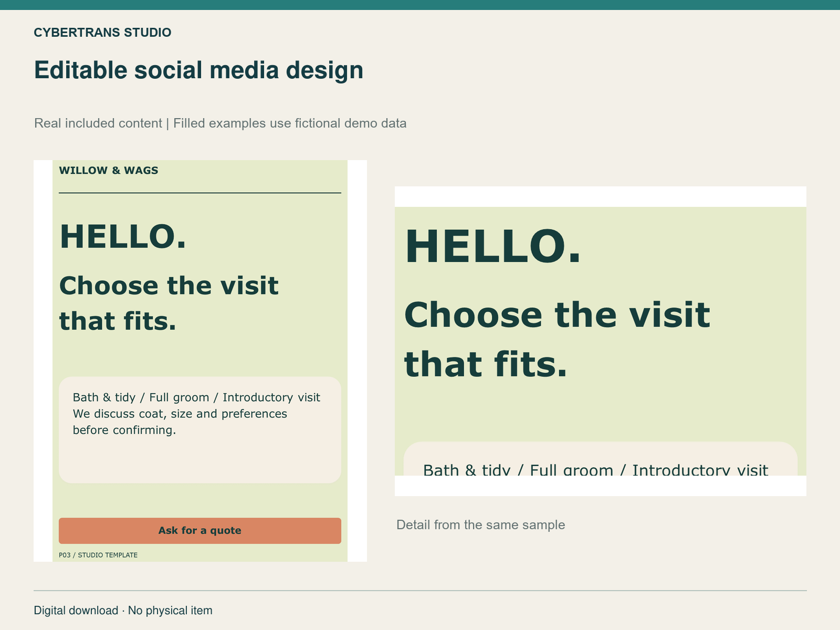Click the 'Real included content' subtitle line
840x630 pixels.
pyautogui.click(x=220, y=123)
